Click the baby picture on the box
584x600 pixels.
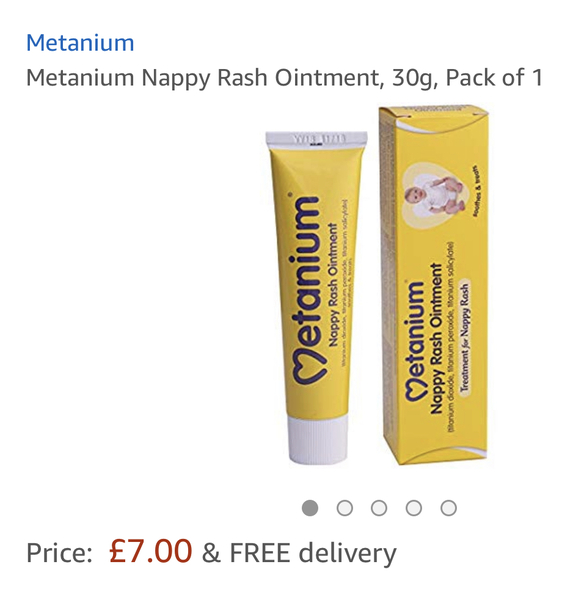(435, 194)
